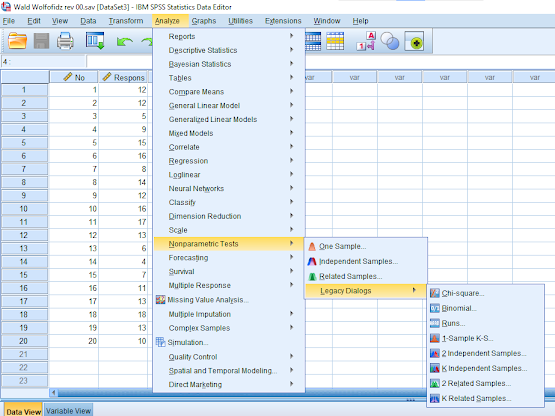This screenshot has width=555, height=416.
Task: Select Survival menu entry
Action: [229, 272]
